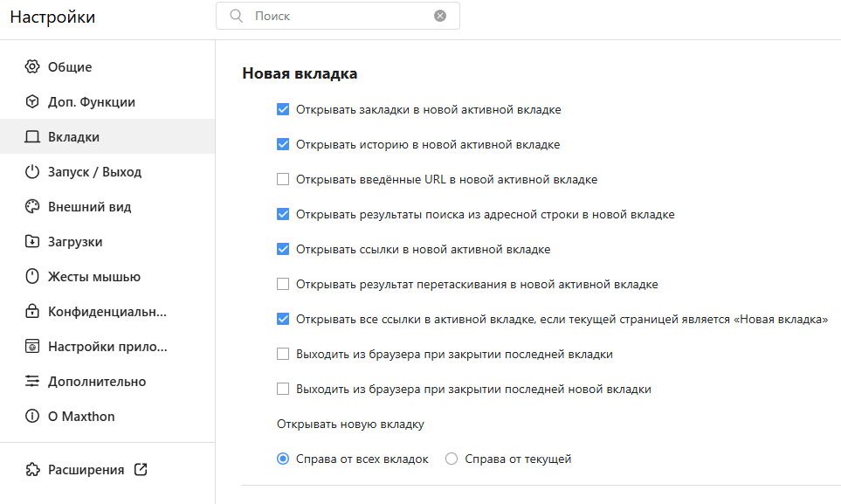Enable Выходить из браузера при закрытии последней вкладки
Image resolution: width=841 pixels, height=504 pixels.
click(x=283, y=355)
